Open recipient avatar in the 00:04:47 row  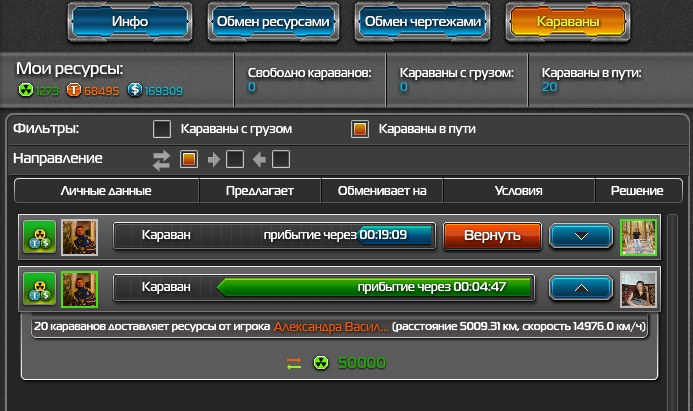(638, 289)
